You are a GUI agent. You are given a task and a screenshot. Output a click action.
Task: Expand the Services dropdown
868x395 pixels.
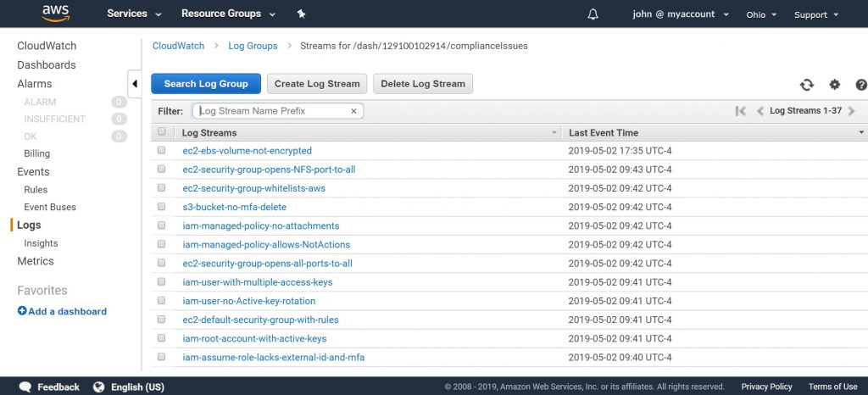coord(134,14)
